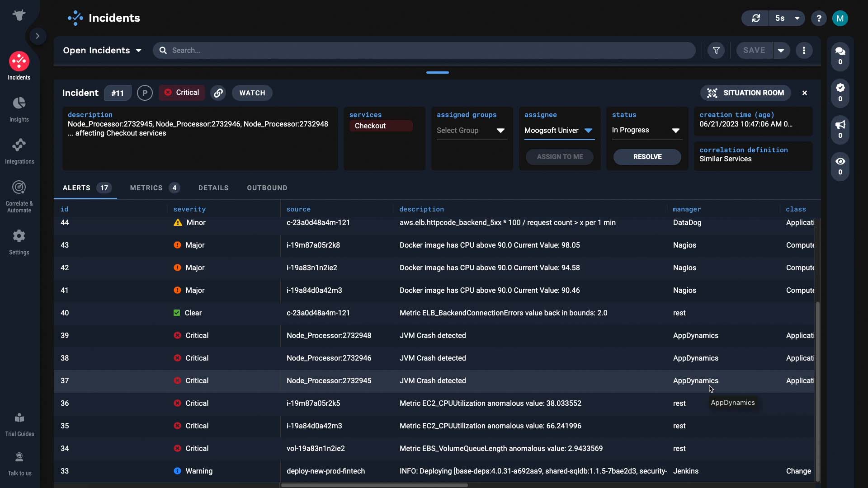This screenshot has width=868, height=488.
Task: Select source Node_Processor:2732946 cell
Action: 329,358
